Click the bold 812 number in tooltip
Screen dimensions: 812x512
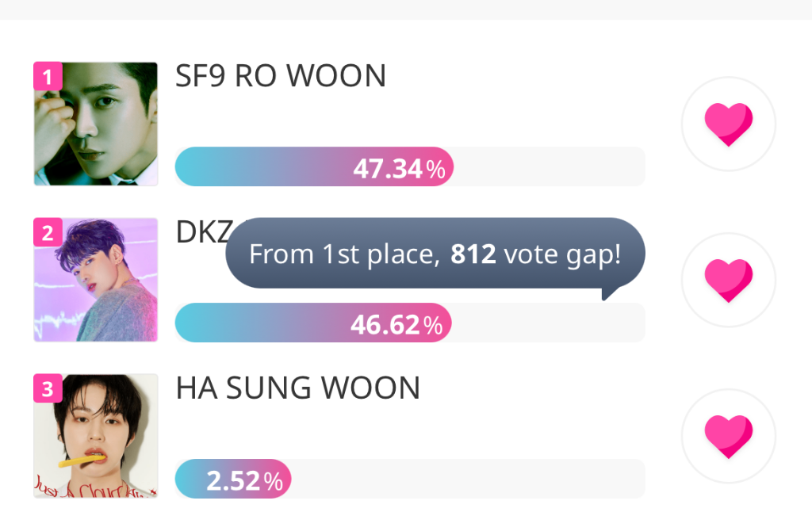[x=473, y=254]
